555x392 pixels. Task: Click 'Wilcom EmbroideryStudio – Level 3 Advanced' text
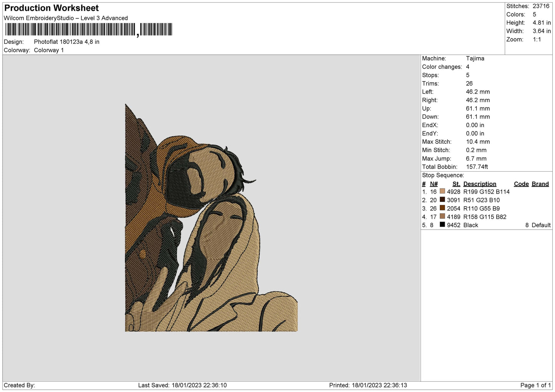pyautogui.click(x=66, y=18)
